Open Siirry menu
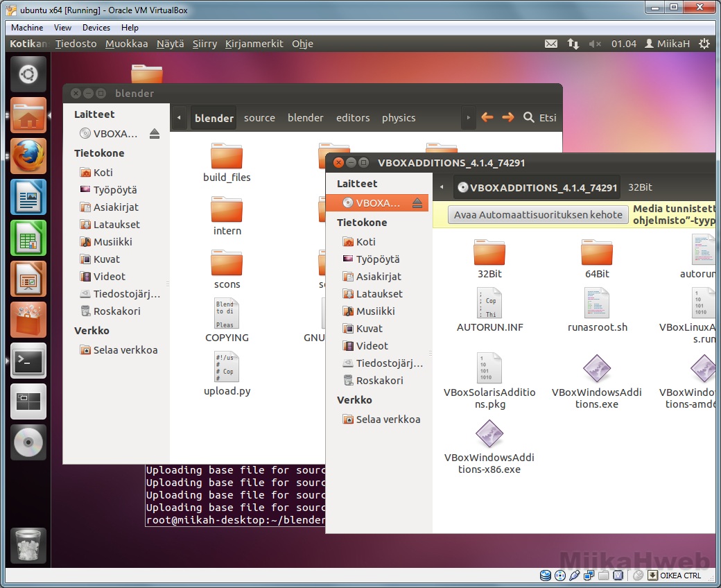The image size is (721, 588). click(x=205, y=44)
